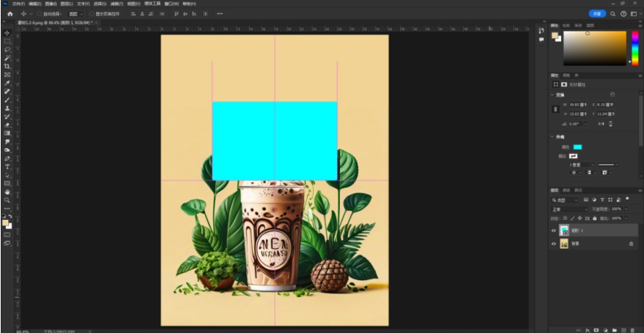Toggle Show Transform Controls checkbox
The height and width of the screenshot is (333, 644).
click(x=91, y=14)
